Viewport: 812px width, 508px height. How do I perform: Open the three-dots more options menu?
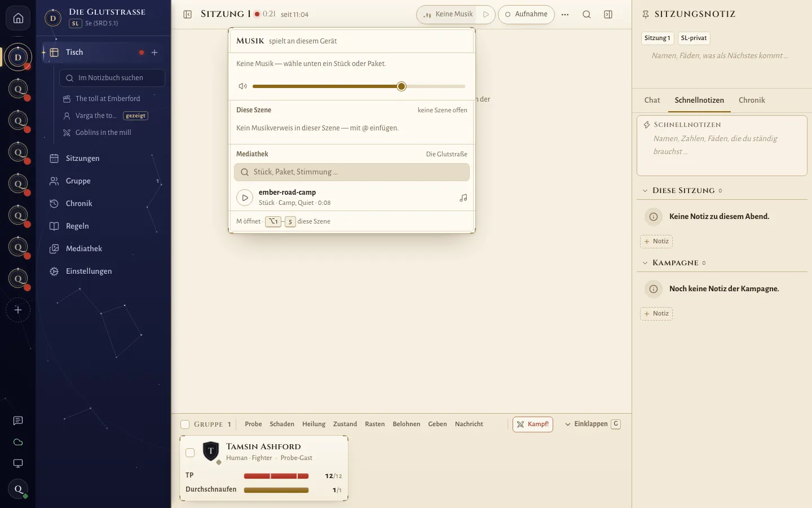click(x=565, y=14)
